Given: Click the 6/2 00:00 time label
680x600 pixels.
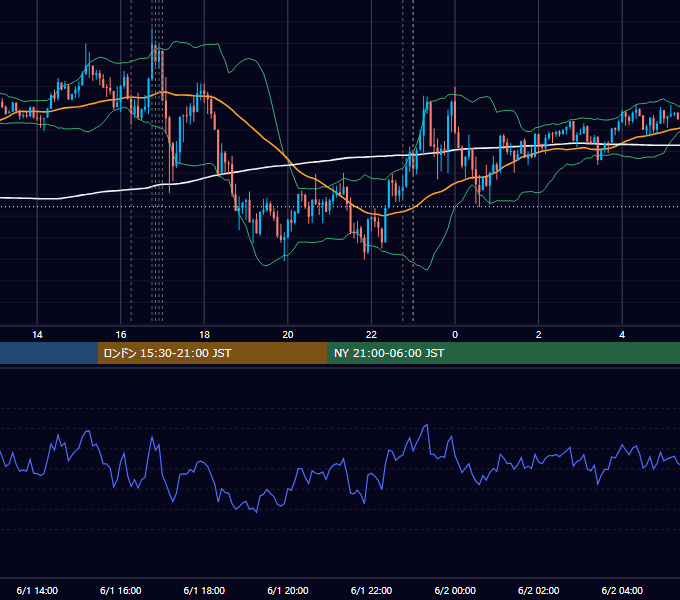Looking at the screenshot, I should pos(455,590).
